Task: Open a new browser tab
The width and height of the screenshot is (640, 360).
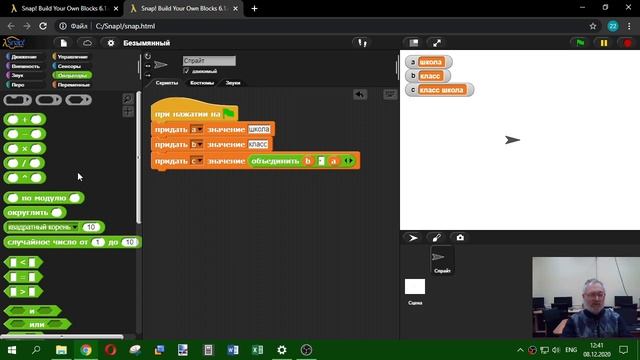Action: pyautogui.click(x=254, y=8)
